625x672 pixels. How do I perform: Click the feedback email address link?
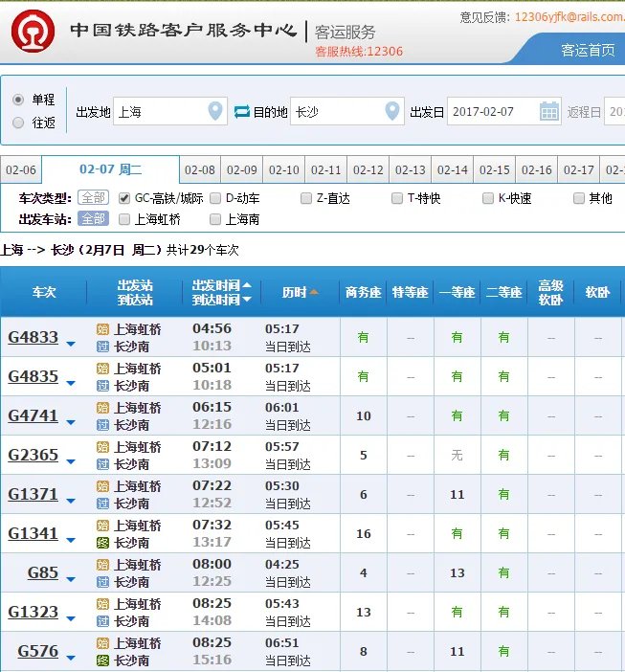[x=569, y=17]
